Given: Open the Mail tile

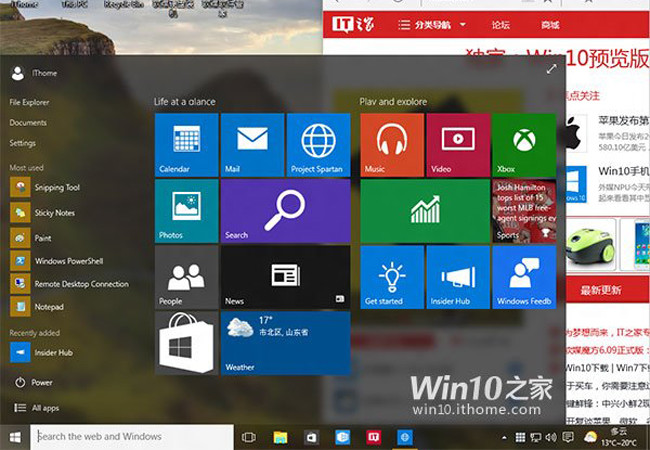Looking at the screenshot, I should tap(252, 145).
